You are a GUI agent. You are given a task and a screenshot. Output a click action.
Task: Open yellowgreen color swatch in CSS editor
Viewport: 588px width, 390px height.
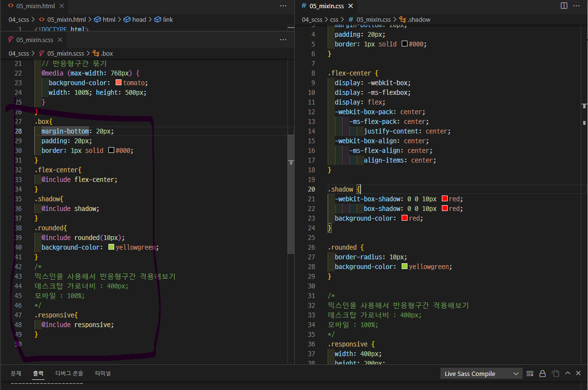click(x=404, y=267)
